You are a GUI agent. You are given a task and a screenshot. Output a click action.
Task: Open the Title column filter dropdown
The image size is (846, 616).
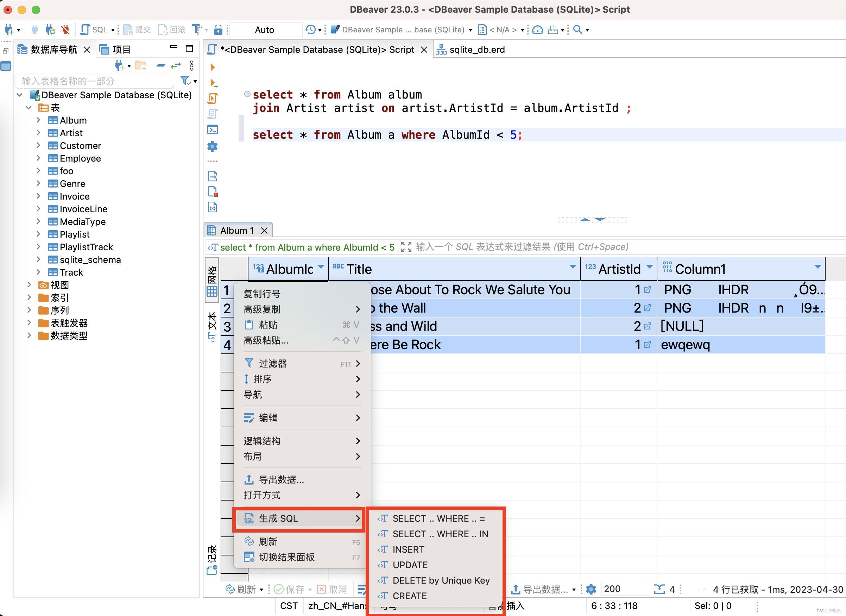pyautogui.click(x=573, y=267)
